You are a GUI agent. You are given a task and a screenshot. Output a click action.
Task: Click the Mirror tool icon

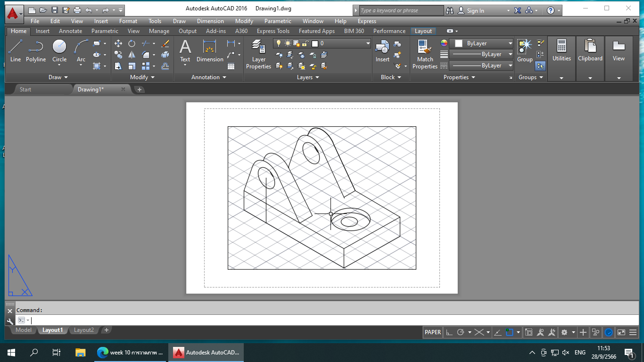click(132, 55)
